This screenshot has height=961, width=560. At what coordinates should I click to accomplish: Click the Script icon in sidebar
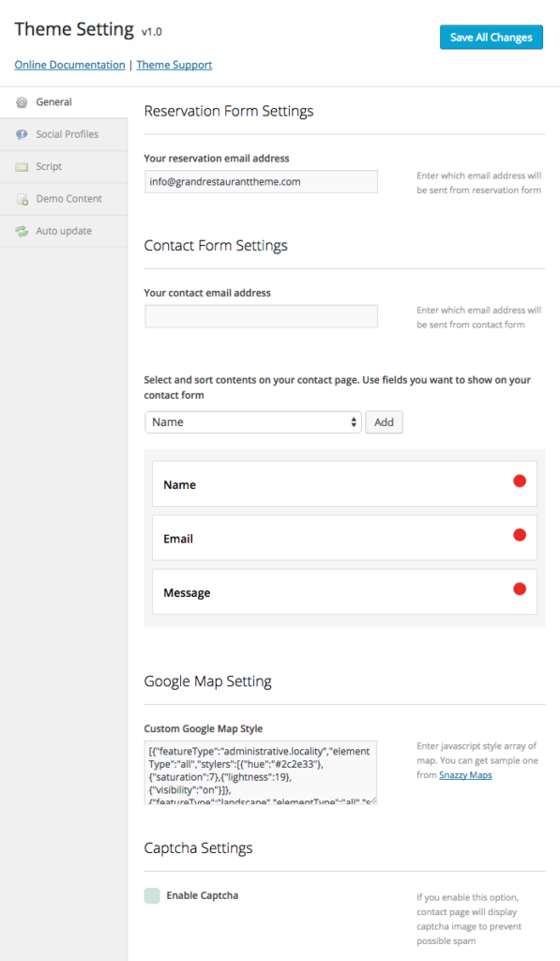pos(22,167)
